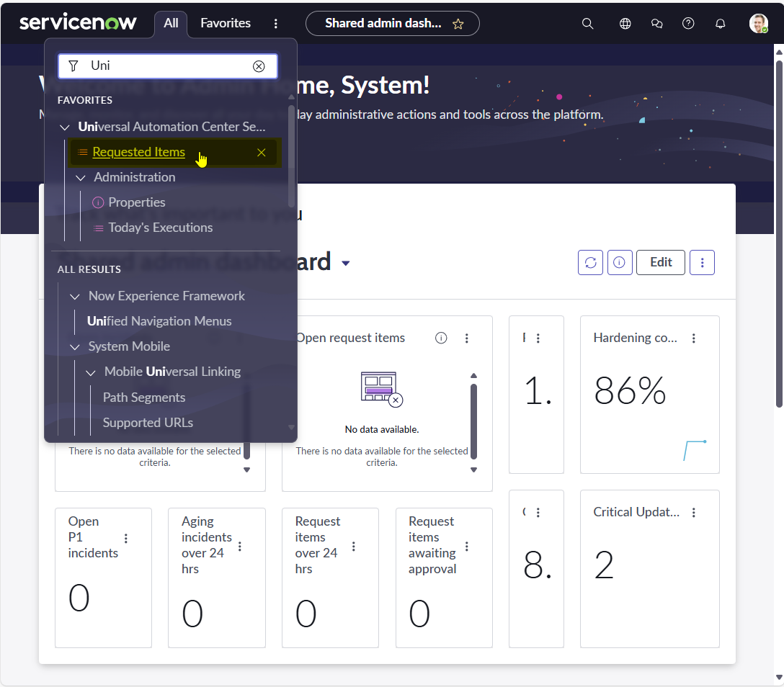
Task: Open Today's Executions module
Action: pos(161,228)
